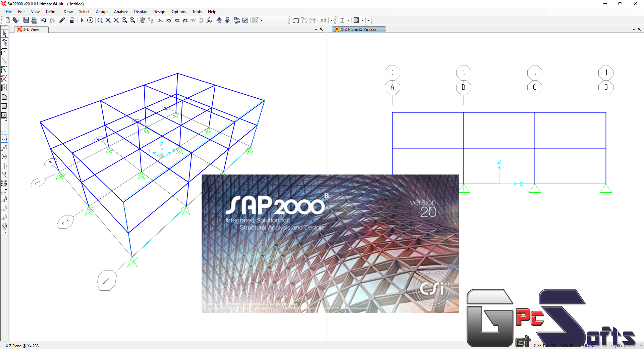Return to previous zoom
644x349 pixels.
(x=116, y=20)
